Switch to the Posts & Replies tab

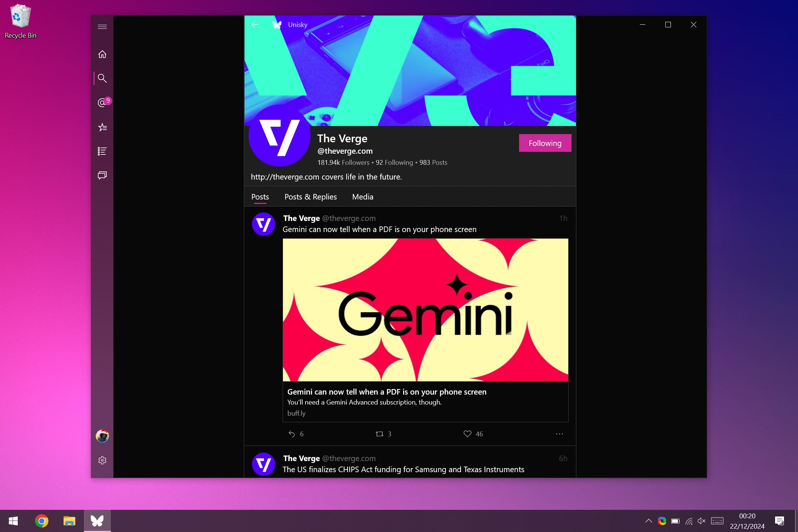point(310,197)
